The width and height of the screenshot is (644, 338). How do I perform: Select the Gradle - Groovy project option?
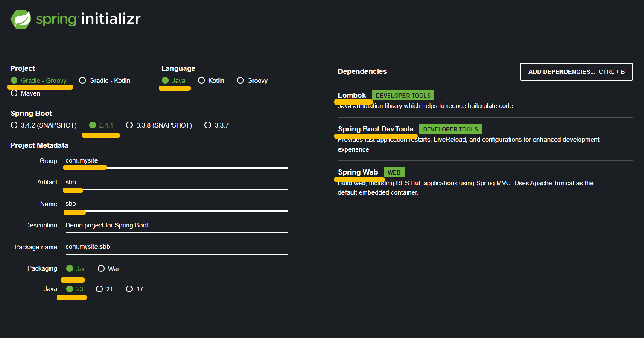click(39, 80)
